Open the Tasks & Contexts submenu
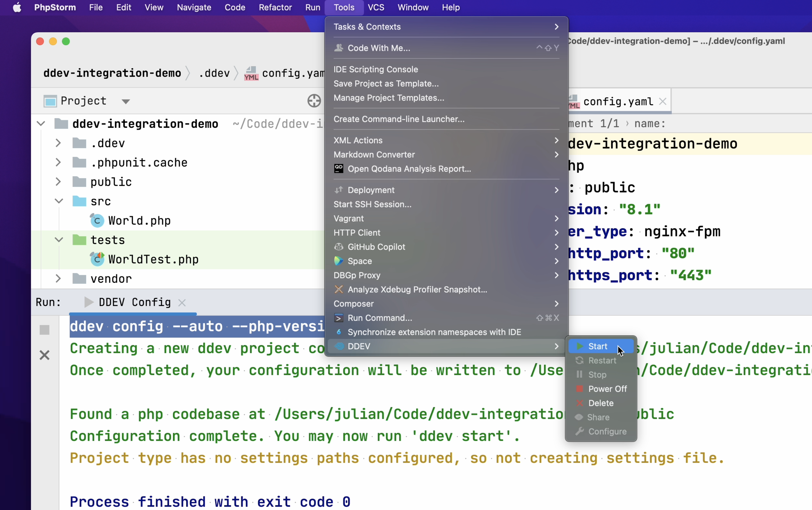 coord(446,27)
